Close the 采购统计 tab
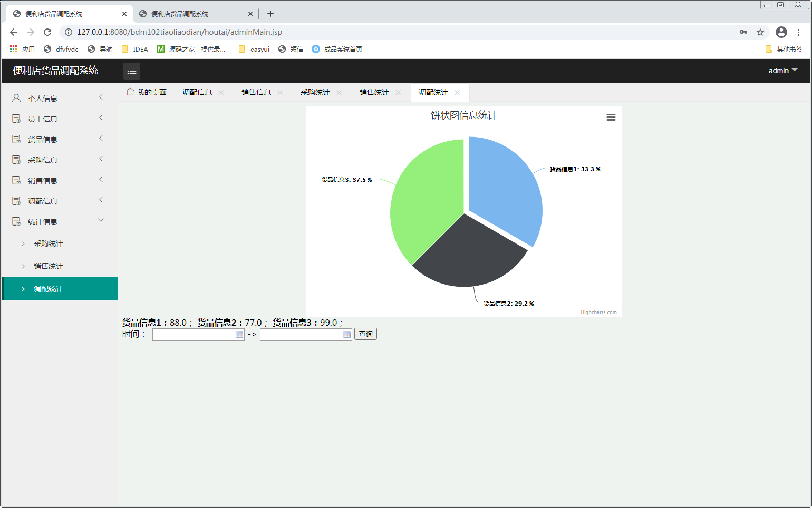Viewport: 812px width, 508px height. coord(339,93)
